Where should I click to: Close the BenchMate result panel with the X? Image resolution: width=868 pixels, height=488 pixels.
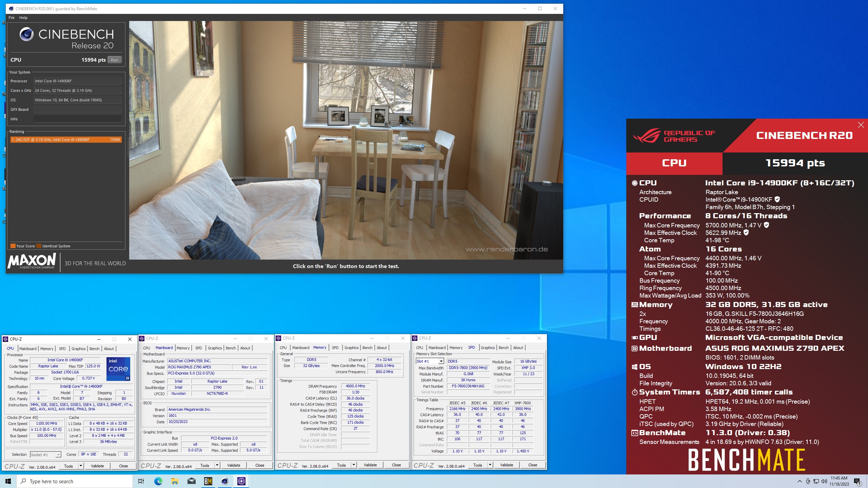click(861, 125)
